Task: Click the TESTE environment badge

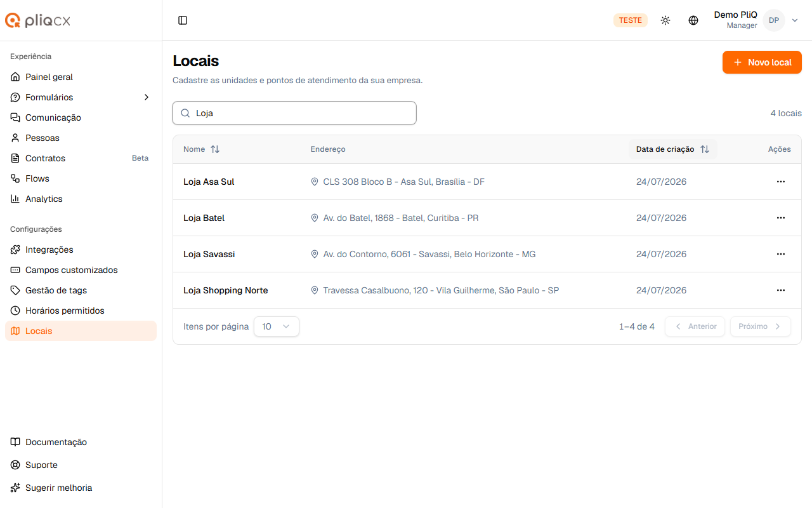Action: coord(631,20)
